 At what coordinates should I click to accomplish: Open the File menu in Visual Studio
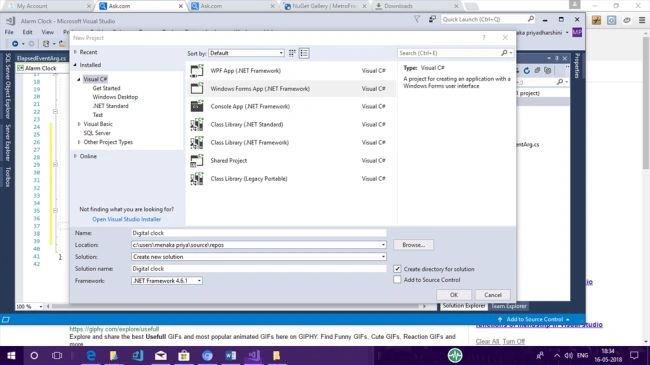click(x=9, y=32)
